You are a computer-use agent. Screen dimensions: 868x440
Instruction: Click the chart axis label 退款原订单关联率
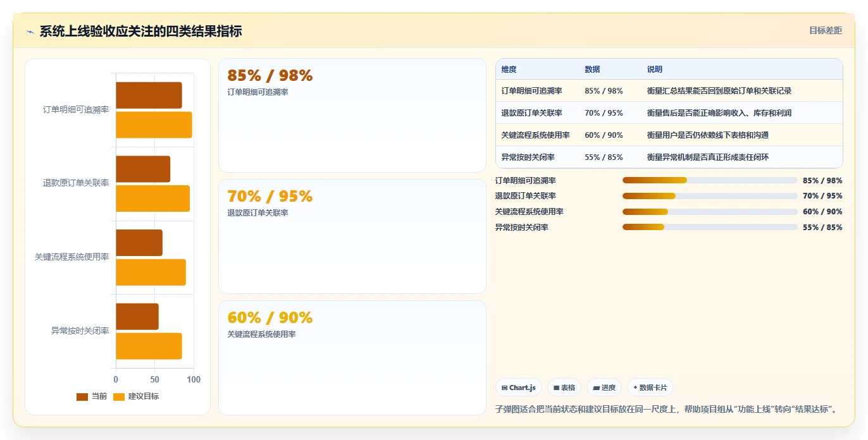[76, 183]
